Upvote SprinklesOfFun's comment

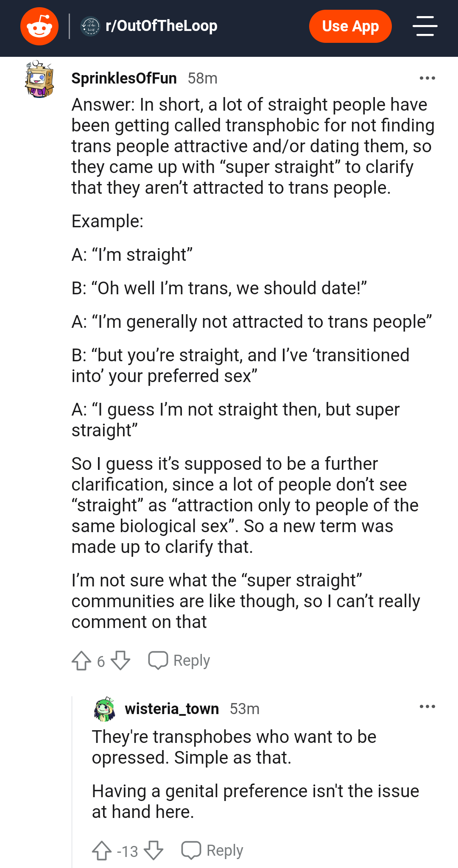(81, 661)
